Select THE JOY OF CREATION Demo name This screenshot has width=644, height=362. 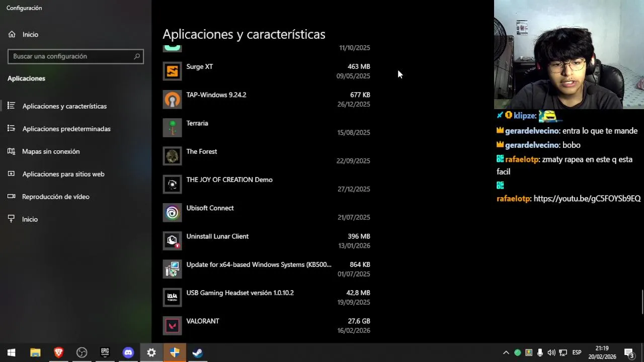229,179
